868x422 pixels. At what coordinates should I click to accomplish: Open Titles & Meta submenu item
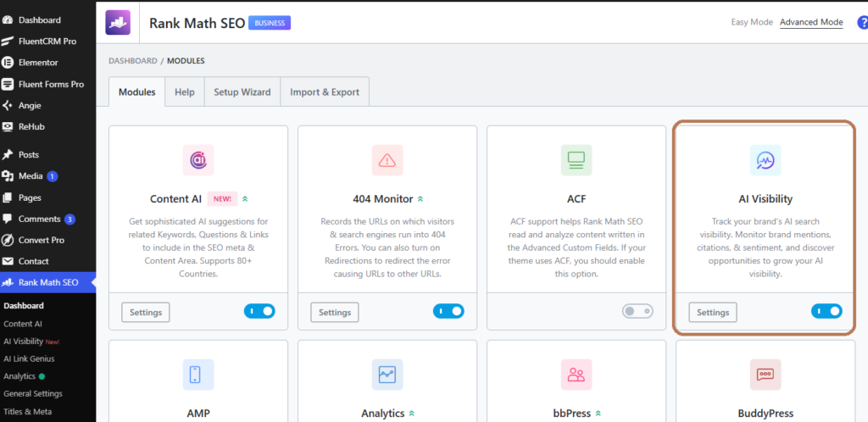pyautogui.click(x=28, y=412)
